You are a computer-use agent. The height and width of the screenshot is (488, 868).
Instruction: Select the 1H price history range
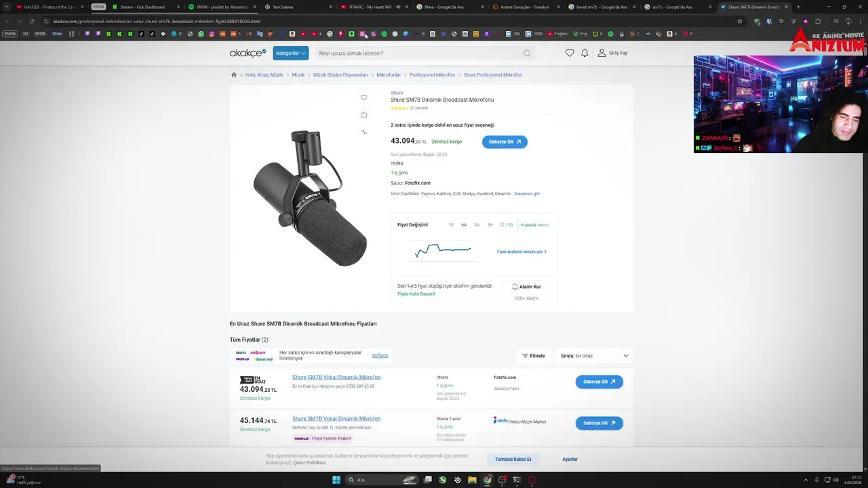coord(490,225)
